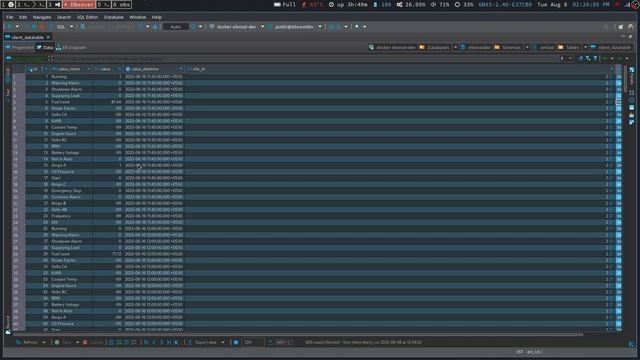Viewport: 640px width, 360px height.
Task: Switch to the Data tab
Action: 45,47
